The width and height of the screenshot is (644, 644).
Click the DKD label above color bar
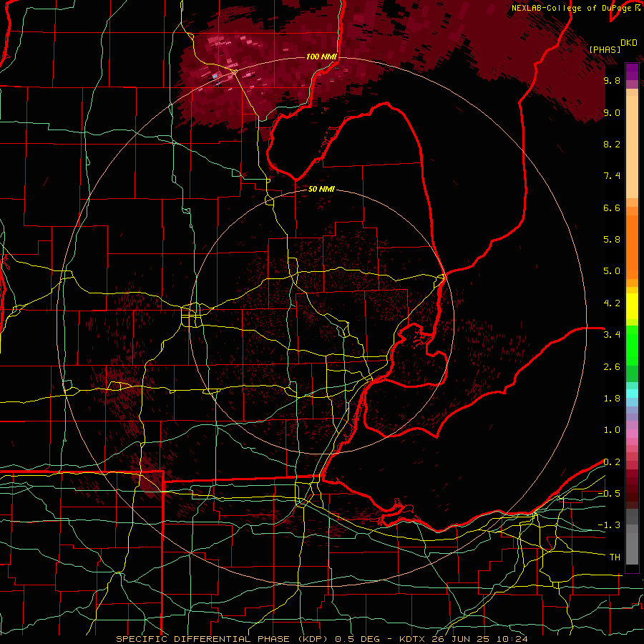tap(629, 43)
